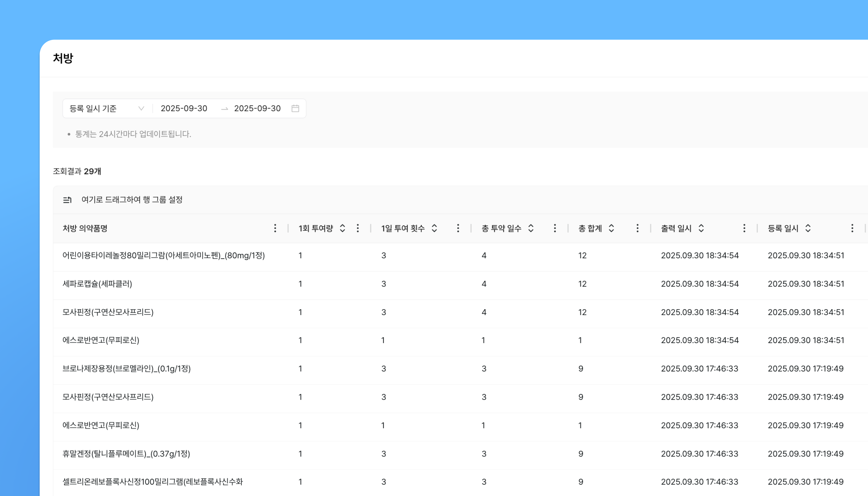Image resolution: width=868 pixels, height=496 pixels.
Task: Open the calendar icon in date range
Action: 295,108
